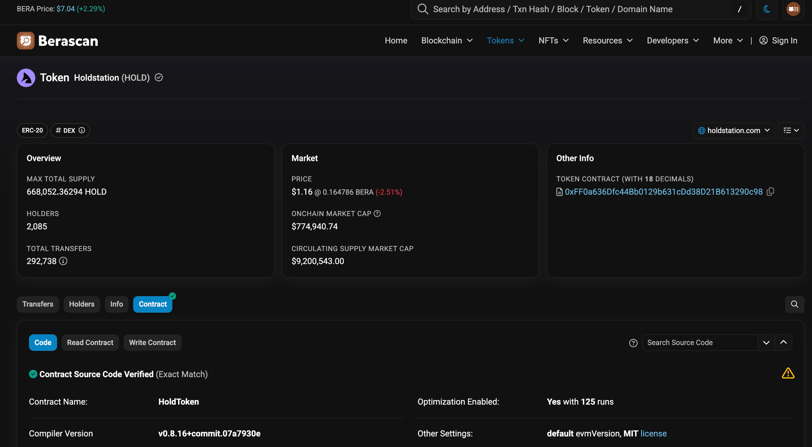Click the max total supply value 668,052.36294 HOLD

click(x=66, y=192)
